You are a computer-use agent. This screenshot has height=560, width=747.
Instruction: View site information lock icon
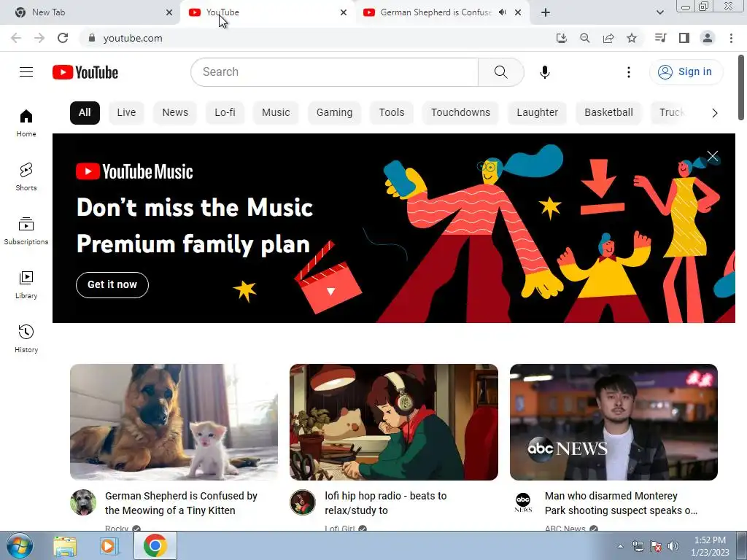coord(92,38)
